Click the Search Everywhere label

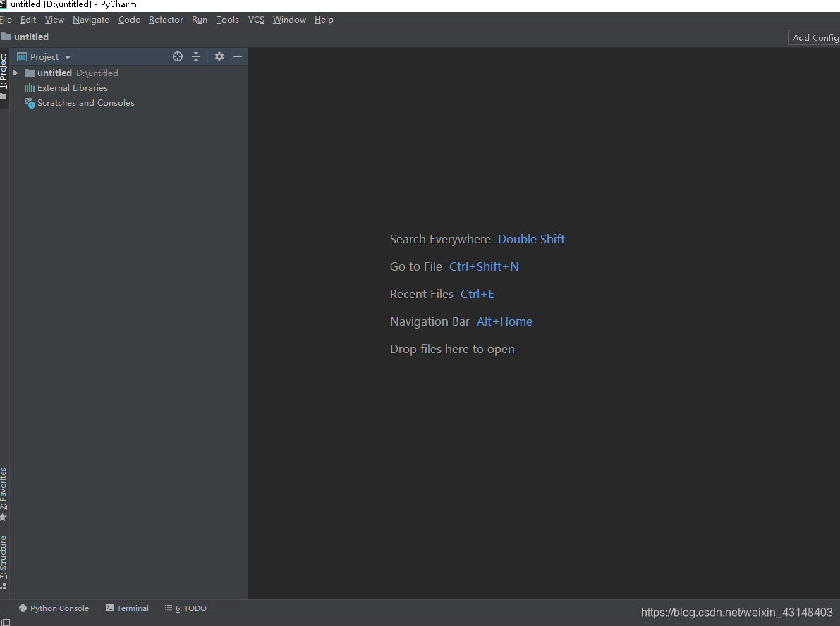click(x=440, y=239)
